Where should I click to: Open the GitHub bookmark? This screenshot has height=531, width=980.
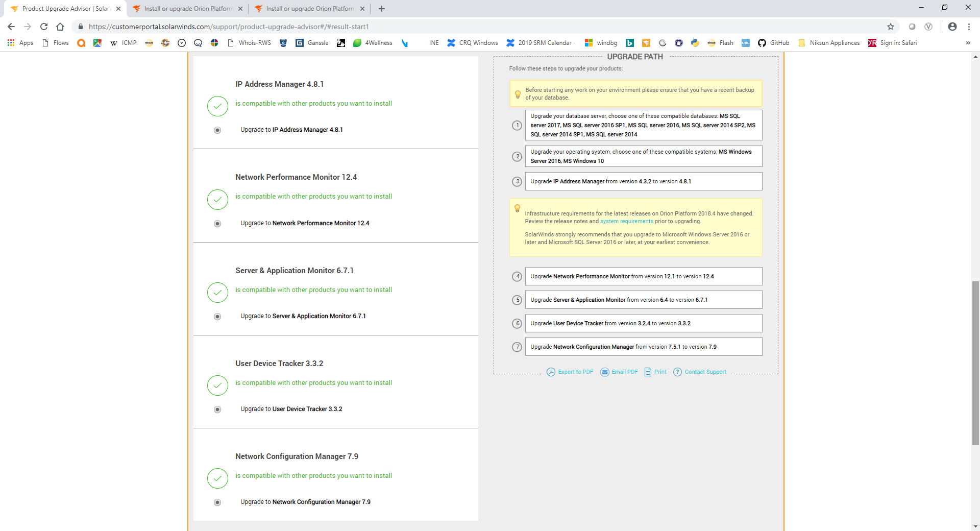774,43
